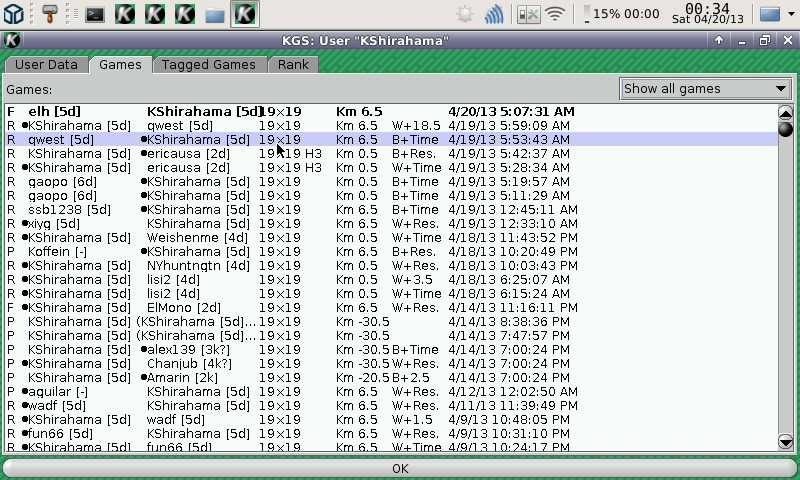Click the battery 15% indicator

tap(622, 14)
